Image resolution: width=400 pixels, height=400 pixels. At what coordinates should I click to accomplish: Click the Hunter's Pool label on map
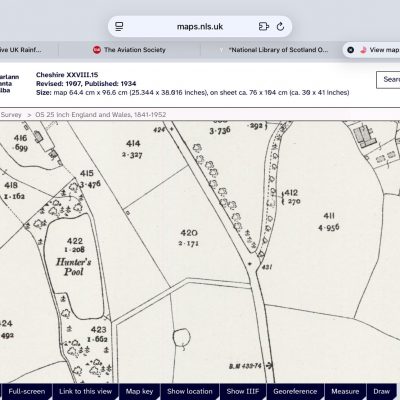point(74,267)
